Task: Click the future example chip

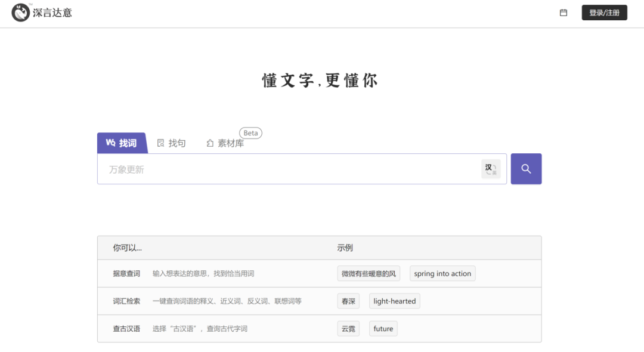Action: pyautogui.click(x=383, y=329)
